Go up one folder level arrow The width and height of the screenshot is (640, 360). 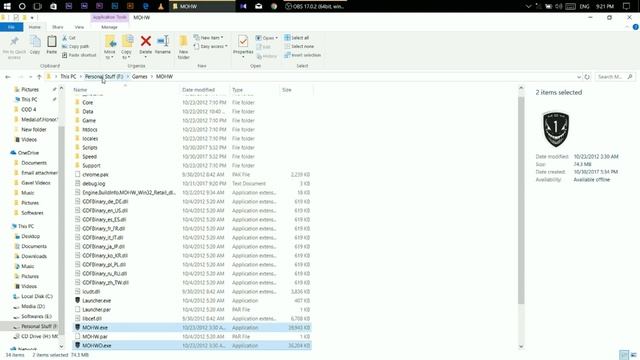click(x=39, y=77)
